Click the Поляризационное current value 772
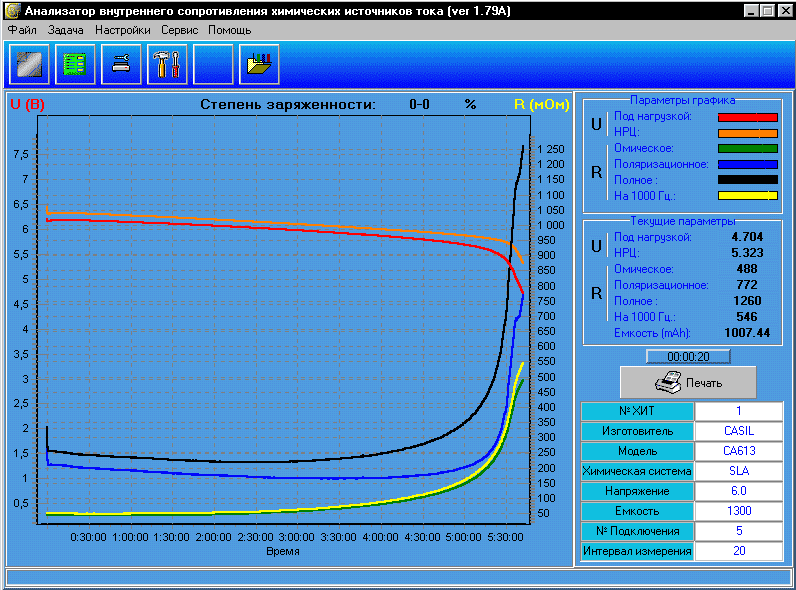The height and width of the screenshot is (590, 796). (747, 284)
